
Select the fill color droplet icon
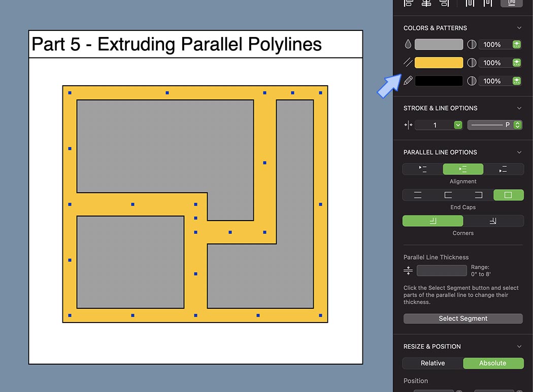pyautogui.click(x=408, y=44)
